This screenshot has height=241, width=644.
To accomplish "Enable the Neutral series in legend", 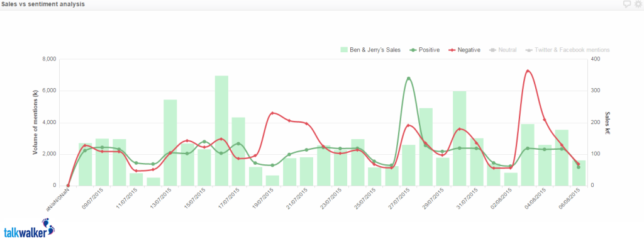I will tap(503, 50).
